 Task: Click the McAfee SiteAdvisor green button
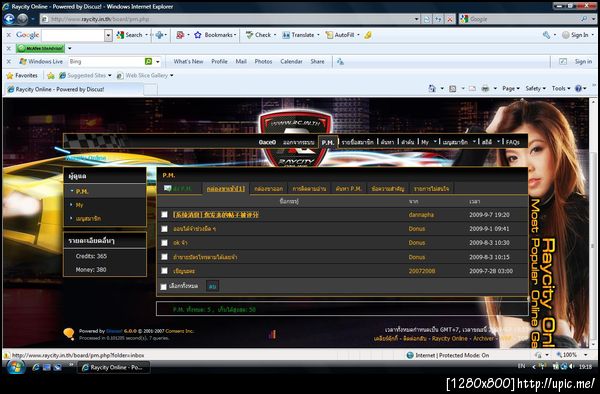point(41,49)
